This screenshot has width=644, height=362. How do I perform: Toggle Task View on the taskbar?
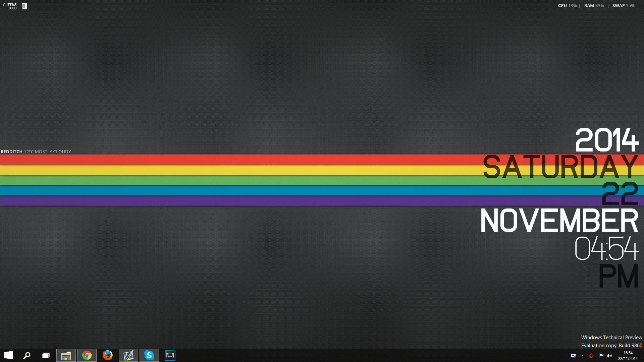pyautogui.click(x=46, y=355)
